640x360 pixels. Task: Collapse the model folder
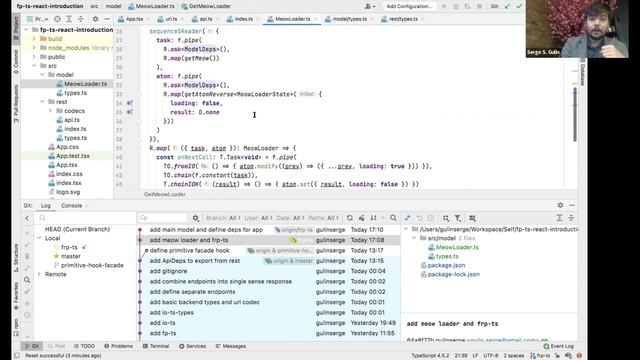(42, 75)
